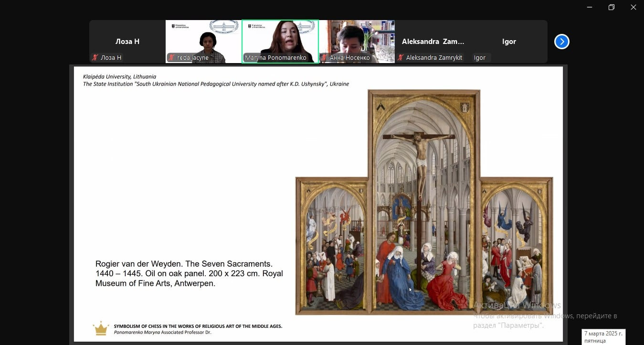
Task: Click the left wing panel of the triptych
Action: [x=332, y=246]
